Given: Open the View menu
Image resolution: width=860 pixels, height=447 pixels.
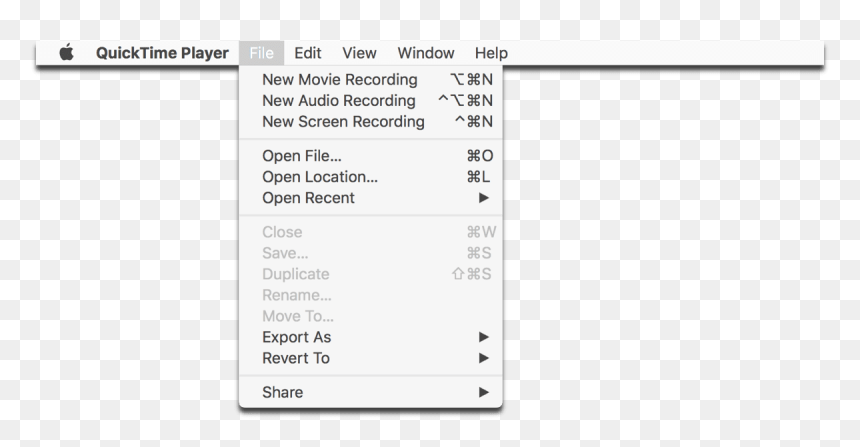Looking at the screenshot, I should coord(359,53).
